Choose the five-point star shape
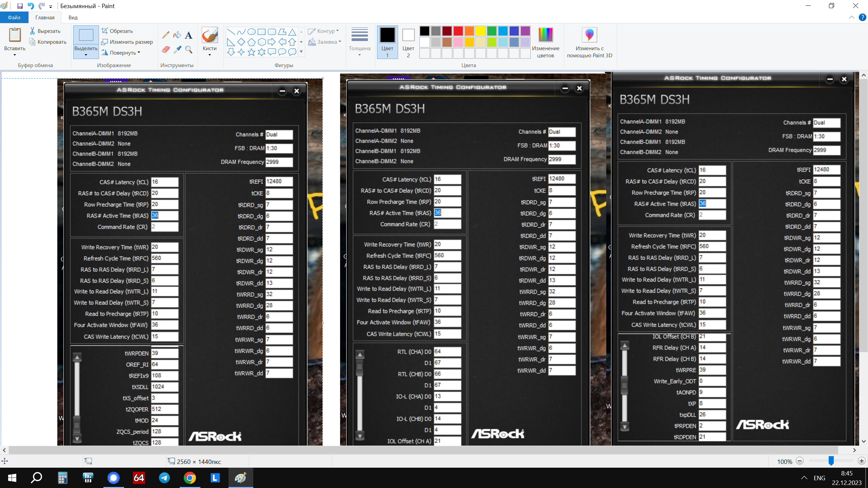The height and width of the screenshot is (488, 868). pos(251,52)
